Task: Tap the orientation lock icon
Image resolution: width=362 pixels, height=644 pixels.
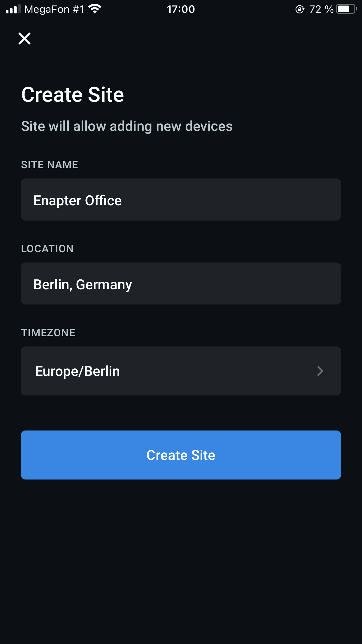Action: [300, 9]
